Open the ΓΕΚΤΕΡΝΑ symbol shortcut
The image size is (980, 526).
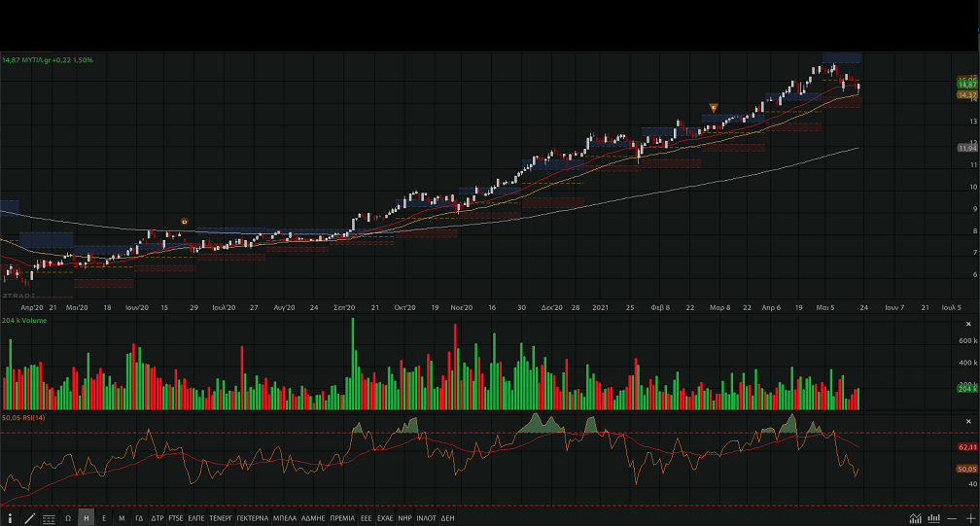click(x=253, y=518)
